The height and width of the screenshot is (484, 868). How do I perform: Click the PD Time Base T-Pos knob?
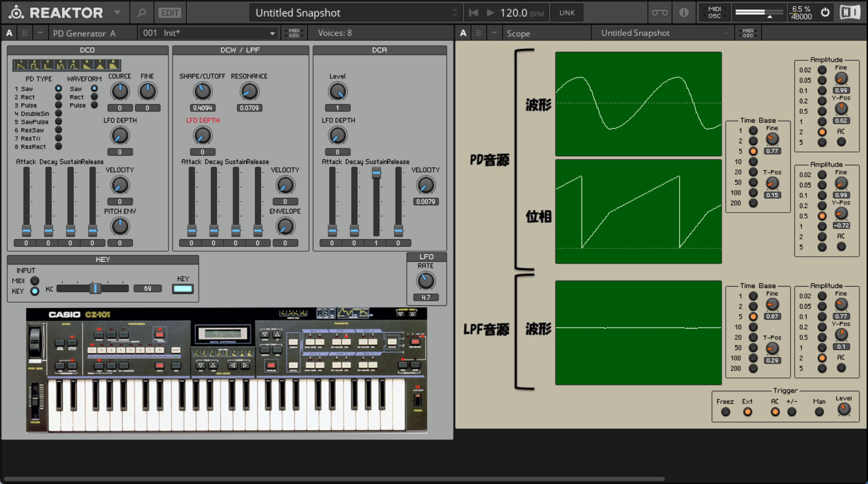point(772,183)
